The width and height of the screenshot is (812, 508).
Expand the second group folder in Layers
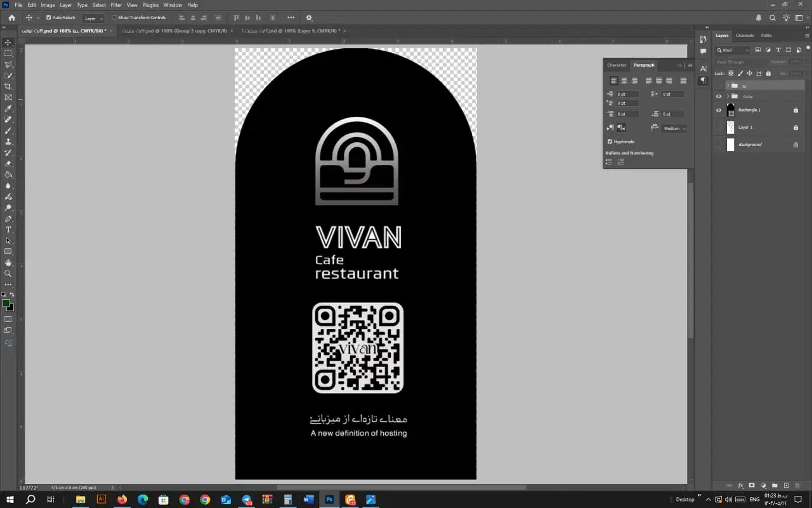click(728, 96)
